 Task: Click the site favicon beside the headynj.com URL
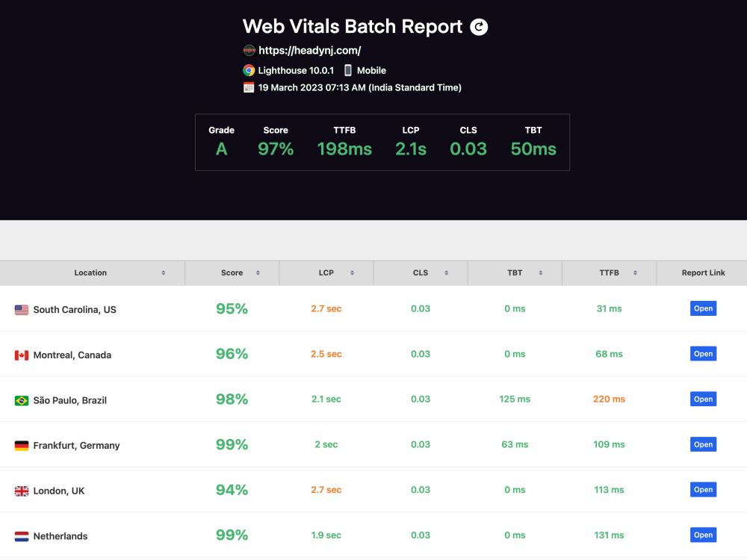tap(249, 50)
